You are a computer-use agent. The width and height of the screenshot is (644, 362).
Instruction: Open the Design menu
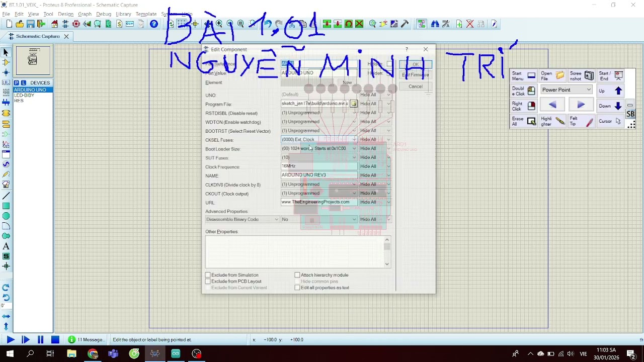65,14
